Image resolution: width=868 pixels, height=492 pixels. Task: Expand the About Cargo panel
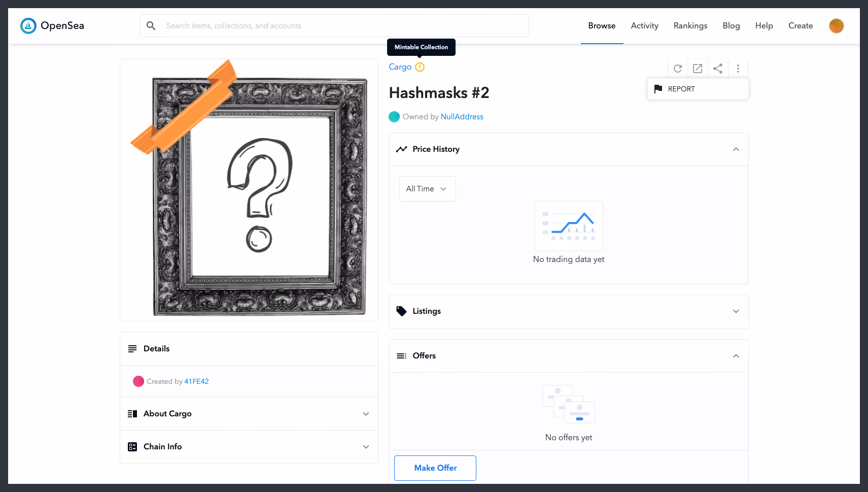point(249,414)
